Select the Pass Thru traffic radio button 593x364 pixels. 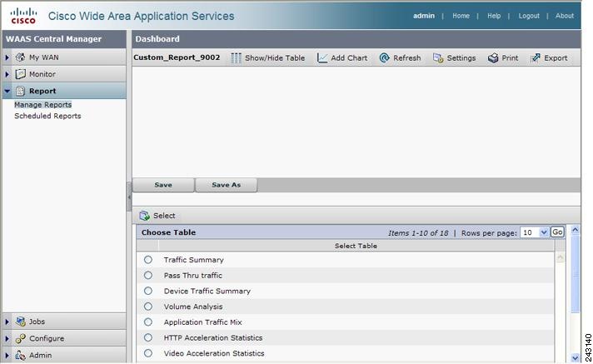click(148, 275)
